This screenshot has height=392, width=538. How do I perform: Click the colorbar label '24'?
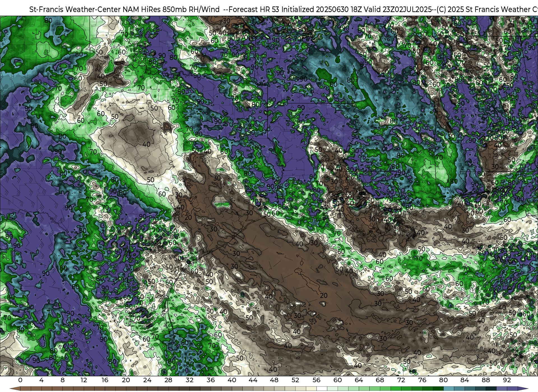[147, 380]
